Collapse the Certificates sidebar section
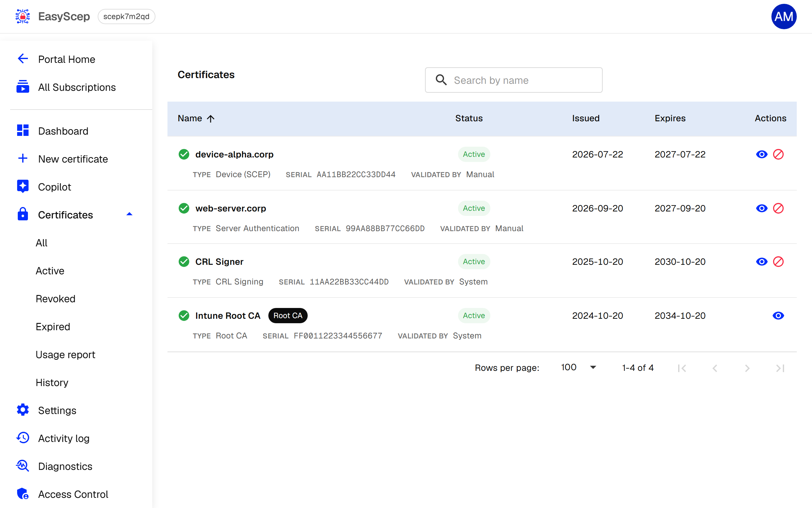This screenshot has width=812, height=508. click(x=129, y=214)
